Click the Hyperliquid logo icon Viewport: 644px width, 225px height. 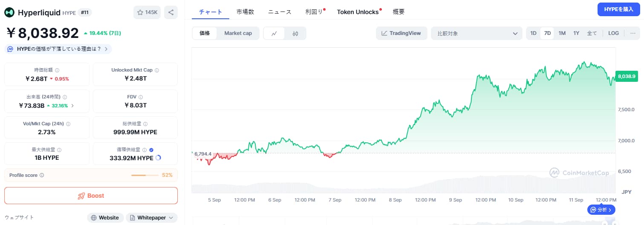pos(9,12)
